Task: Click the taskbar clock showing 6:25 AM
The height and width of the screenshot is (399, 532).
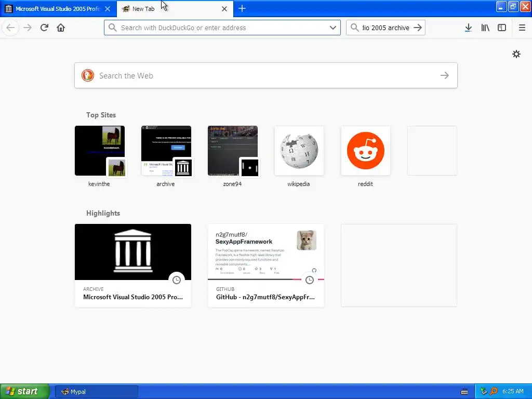Action: click(x=513, y=391)
